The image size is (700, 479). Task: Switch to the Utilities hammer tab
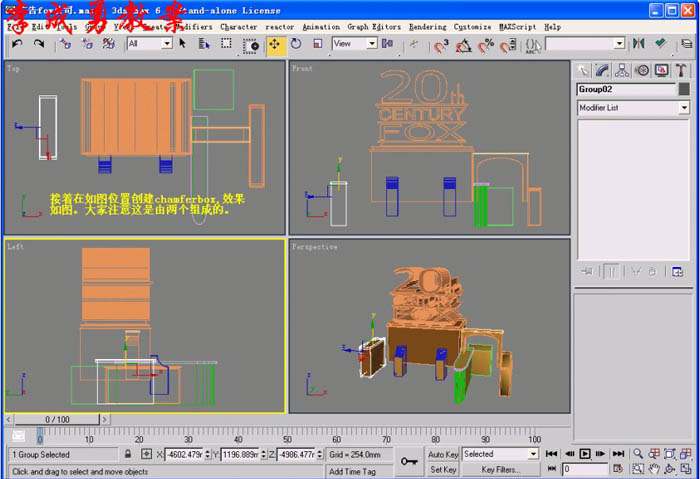pyautogui.click(x=681, y=70)
